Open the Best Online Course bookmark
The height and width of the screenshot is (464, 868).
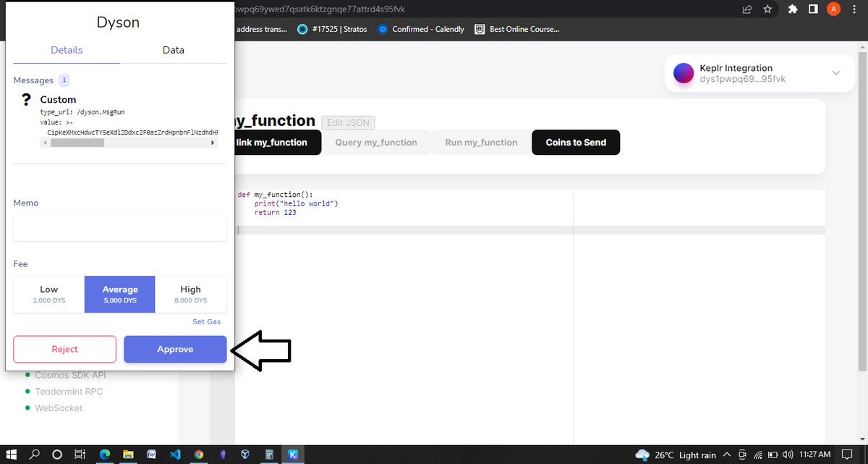(x=517, y=29)
